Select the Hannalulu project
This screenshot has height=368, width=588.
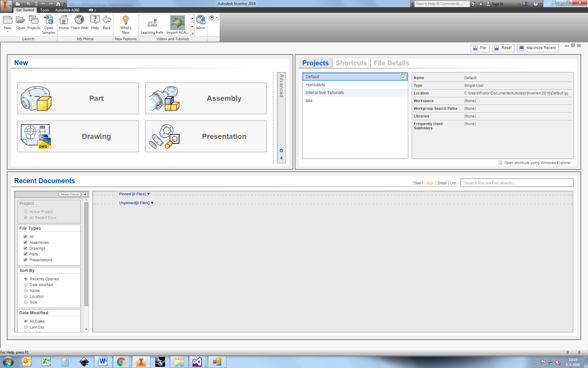tap(355, 85)
